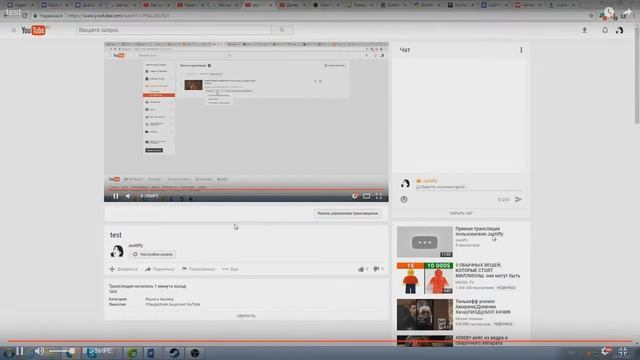Open the chat emoji picker
The width and height of the screenshot is (640, 360).
(x=404, y=199)
